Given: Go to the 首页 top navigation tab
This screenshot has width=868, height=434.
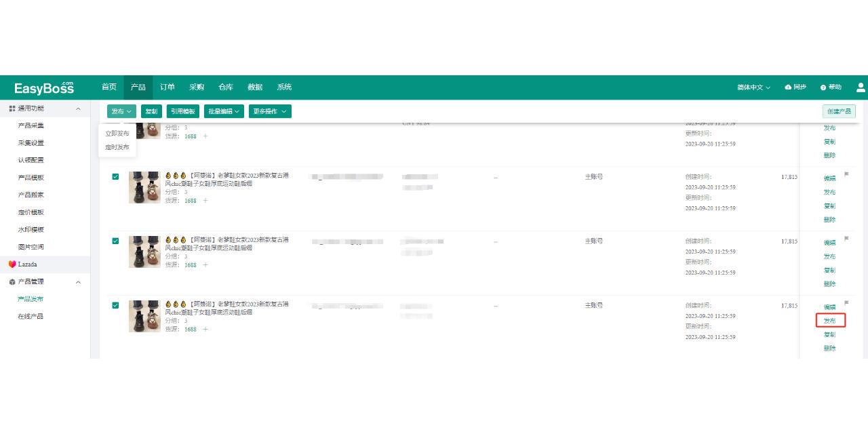Looking at the screenshot, I should pos(109,87).
